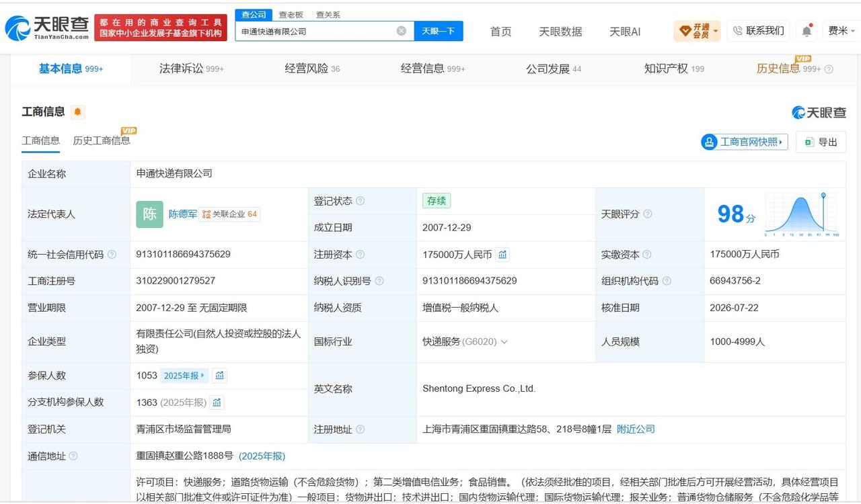Open (2025年报) link beside 通信地址

click(262, 456)
